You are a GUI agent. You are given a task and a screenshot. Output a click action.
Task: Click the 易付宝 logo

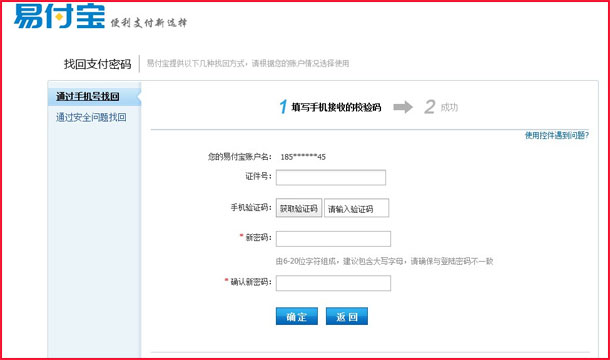[60, 16]
